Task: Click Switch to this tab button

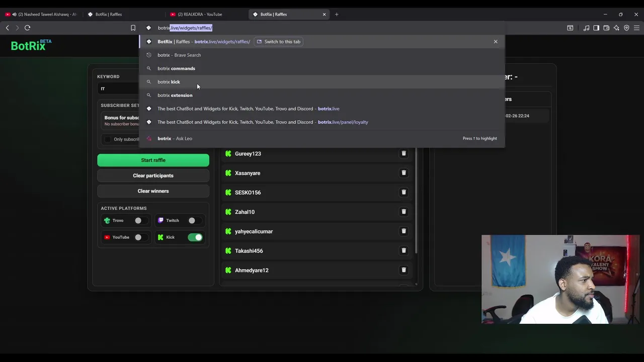Action: tap(279, 42)
